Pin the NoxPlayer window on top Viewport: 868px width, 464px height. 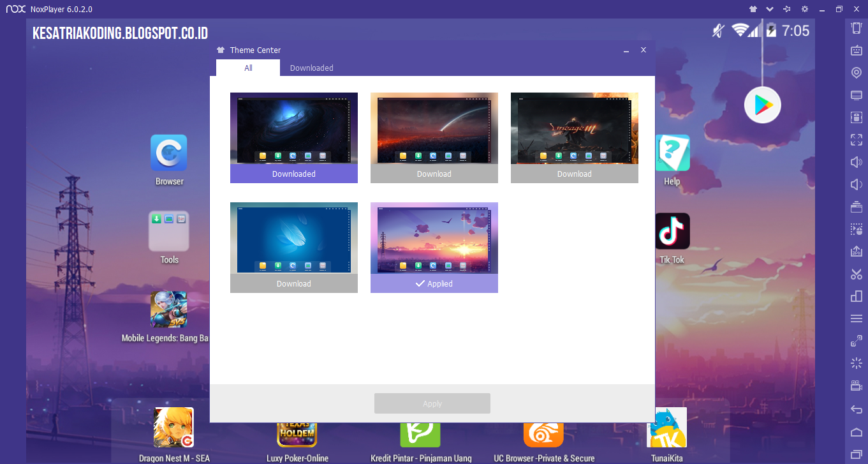pos(787,9)
